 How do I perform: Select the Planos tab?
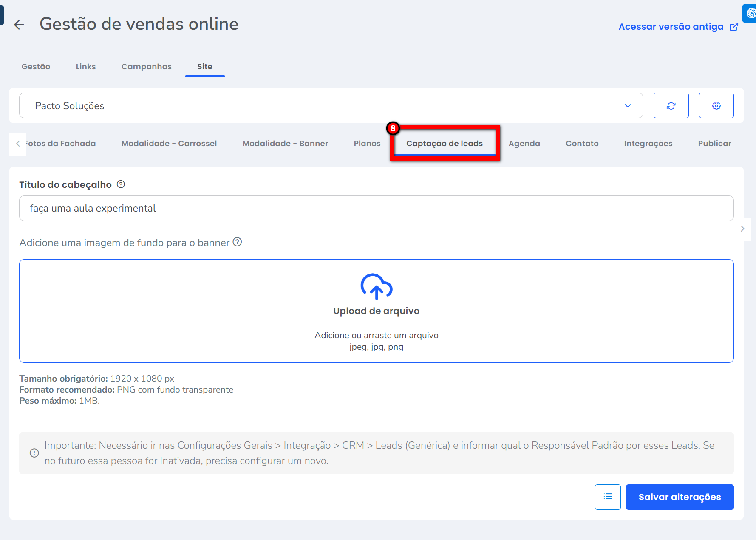(x=367, y=144)
